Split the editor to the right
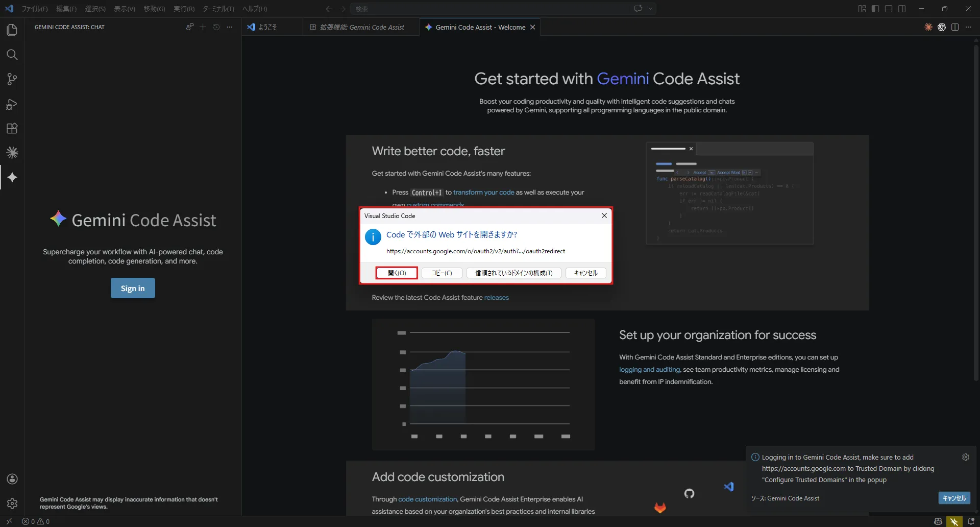This screenshot has height=527, width=980. click(955, 27)
